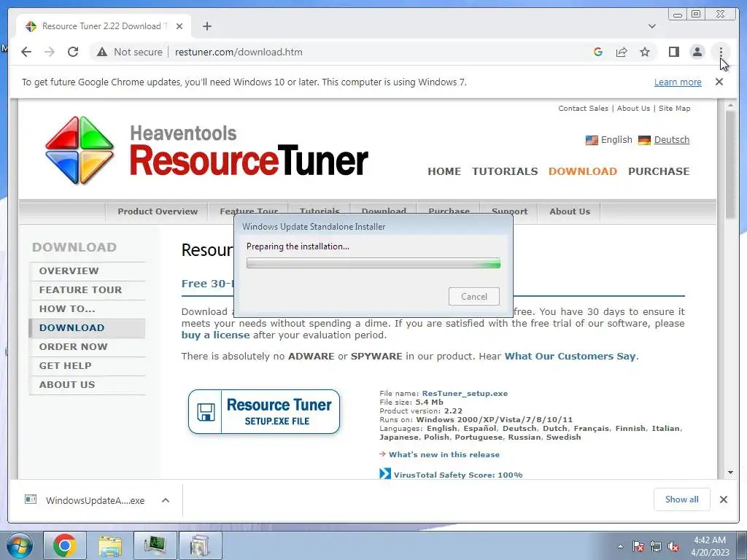Dismiss the Windows 7 update notice bar
This screenshot has width=747, height=560.
click(x=719, y=82)
